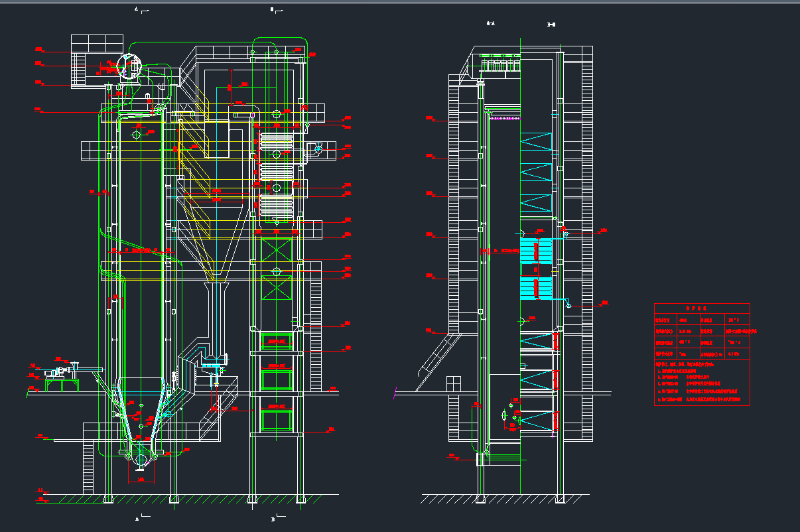Image resolution: width=800 pixels, height=532 pixels.
Task: Select the red specification table title row
Action: (x=702, y=308)
